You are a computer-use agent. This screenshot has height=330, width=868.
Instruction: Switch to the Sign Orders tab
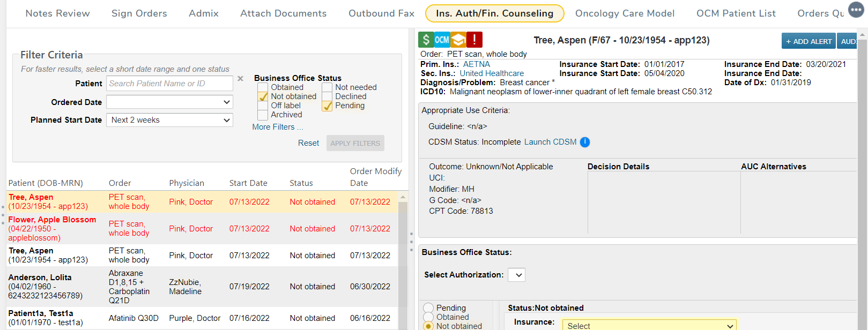pos(139,13)
